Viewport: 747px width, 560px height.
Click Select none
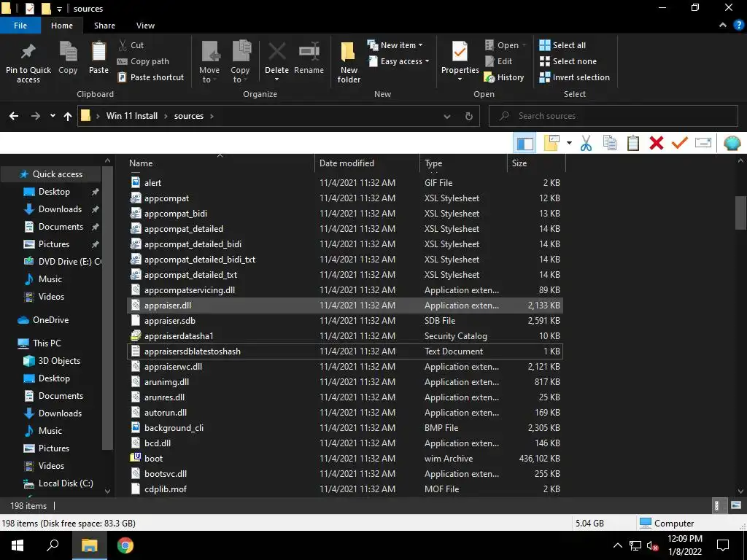click(568, 61)
